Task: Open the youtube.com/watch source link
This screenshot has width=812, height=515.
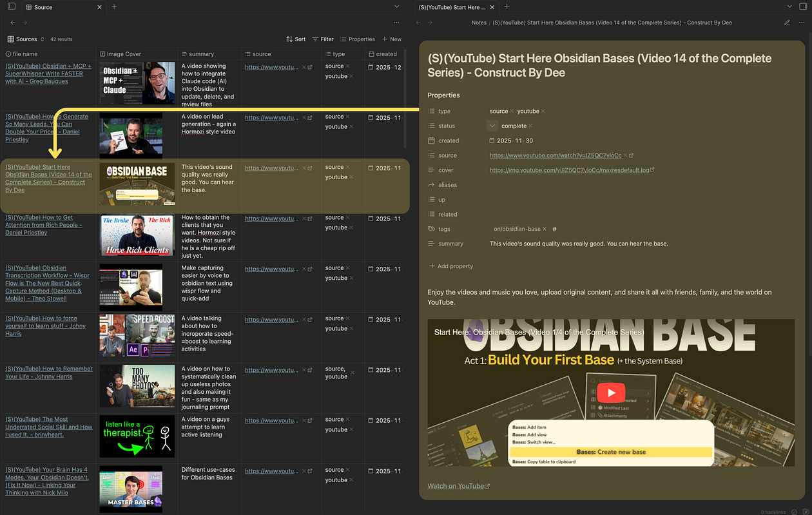Action: point(556,155)
